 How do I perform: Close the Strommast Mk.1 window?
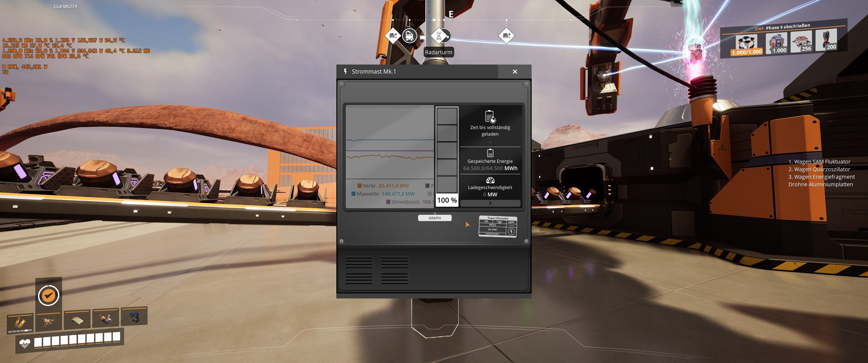514,71
